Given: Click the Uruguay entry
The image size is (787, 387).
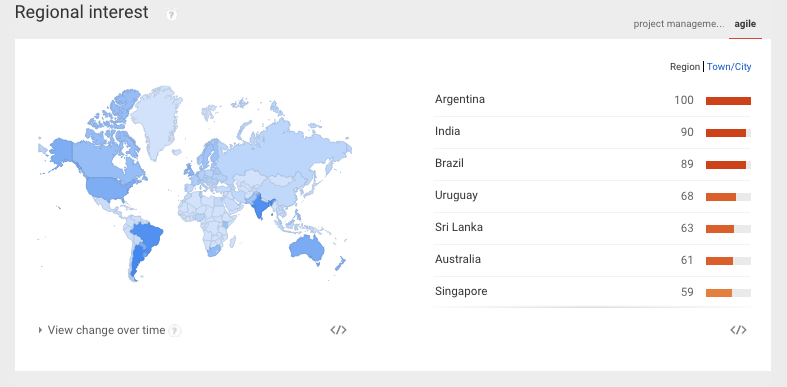Looking at the screenshot, I should point(456,195).
